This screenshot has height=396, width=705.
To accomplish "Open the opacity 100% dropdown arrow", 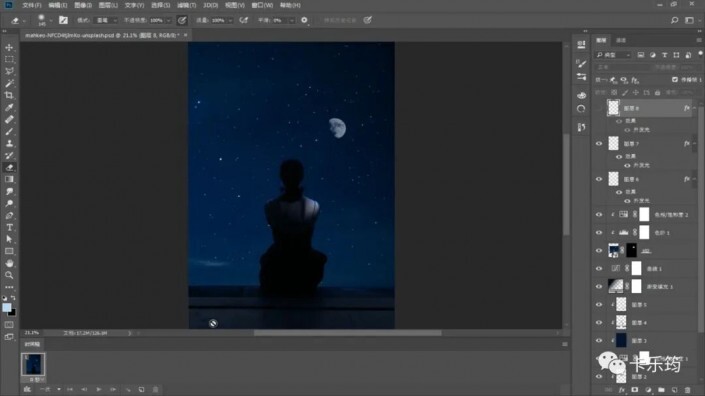I will click(x=169, y=20).
